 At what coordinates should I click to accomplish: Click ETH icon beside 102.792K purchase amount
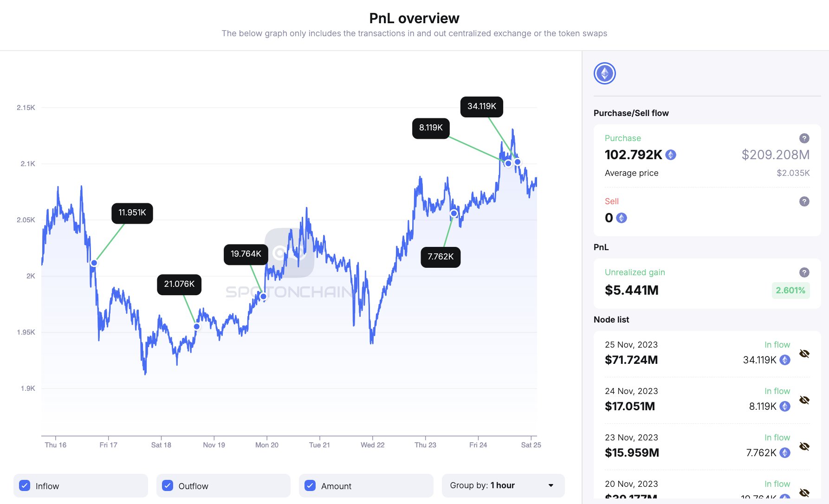671,155
